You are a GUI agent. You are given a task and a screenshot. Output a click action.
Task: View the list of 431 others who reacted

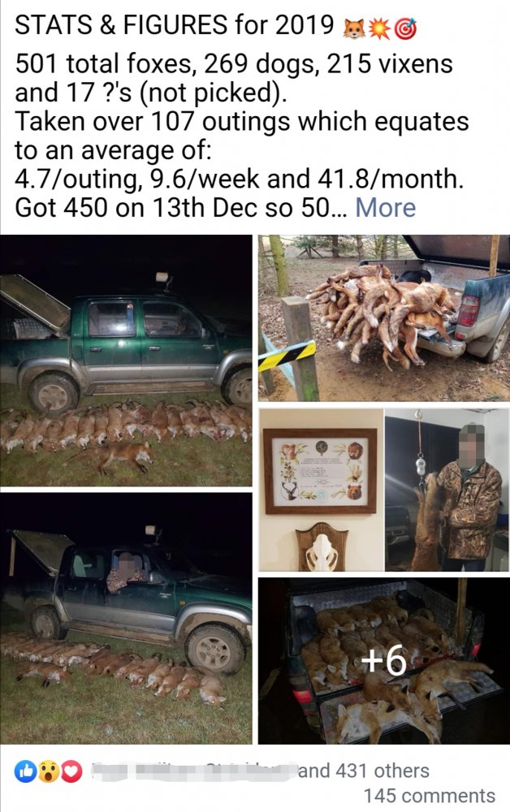tap(364, 771)
